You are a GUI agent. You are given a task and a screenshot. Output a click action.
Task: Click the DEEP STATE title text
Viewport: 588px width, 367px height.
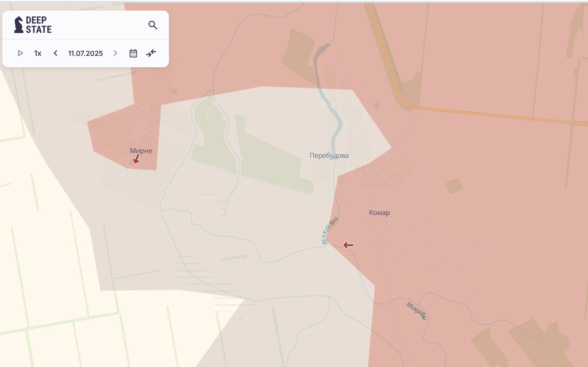tap(39, 25)
